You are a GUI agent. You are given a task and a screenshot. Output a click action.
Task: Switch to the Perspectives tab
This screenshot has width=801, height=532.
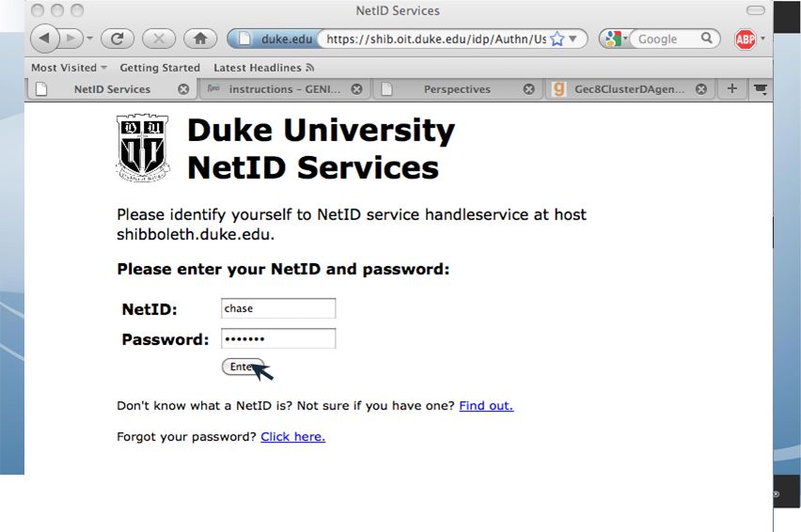[456, 89]
